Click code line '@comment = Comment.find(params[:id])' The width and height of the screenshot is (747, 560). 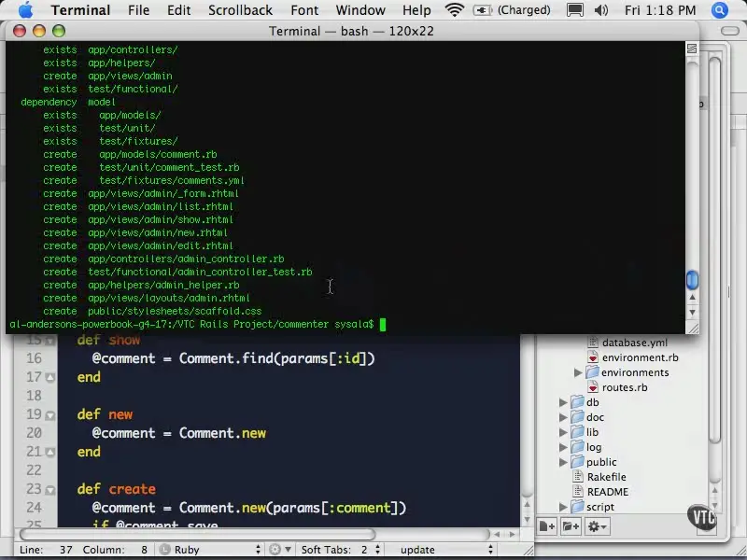pyautogui.click(x=233, y=358)
